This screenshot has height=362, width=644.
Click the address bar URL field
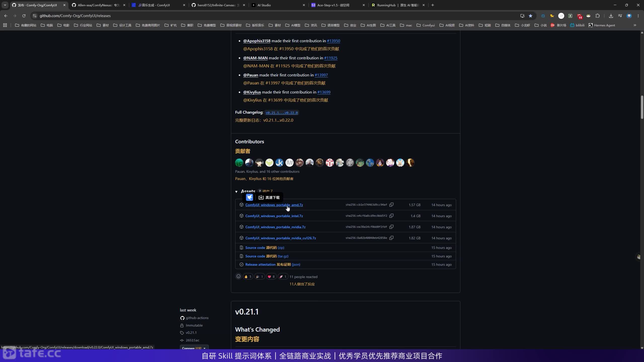pos(277,16)
